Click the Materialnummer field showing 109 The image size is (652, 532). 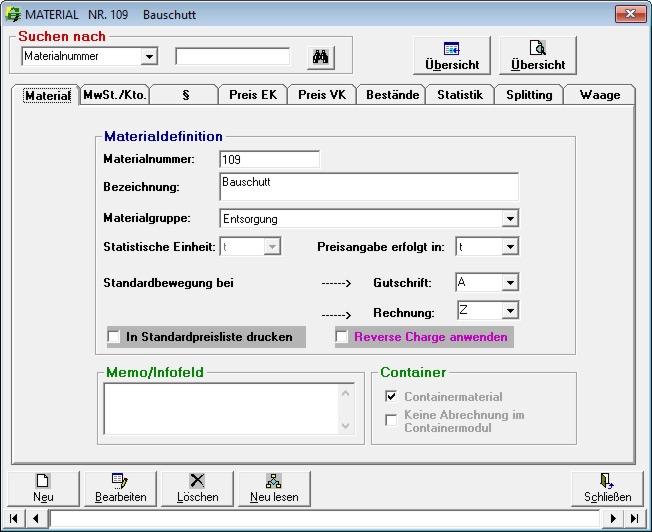click(x=269, y=159)
